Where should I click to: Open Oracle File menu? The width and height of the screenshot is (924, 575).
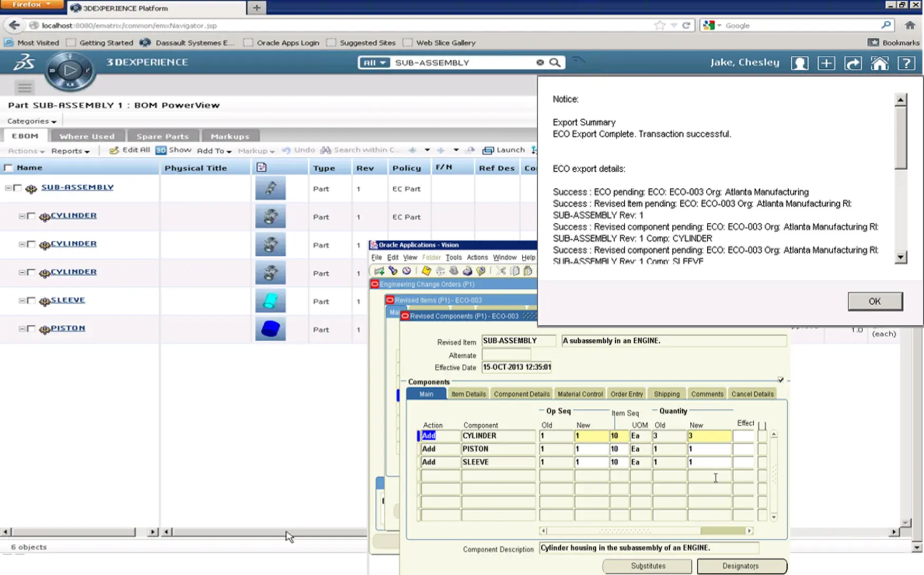pyautogui.click(x=376, y=258)
